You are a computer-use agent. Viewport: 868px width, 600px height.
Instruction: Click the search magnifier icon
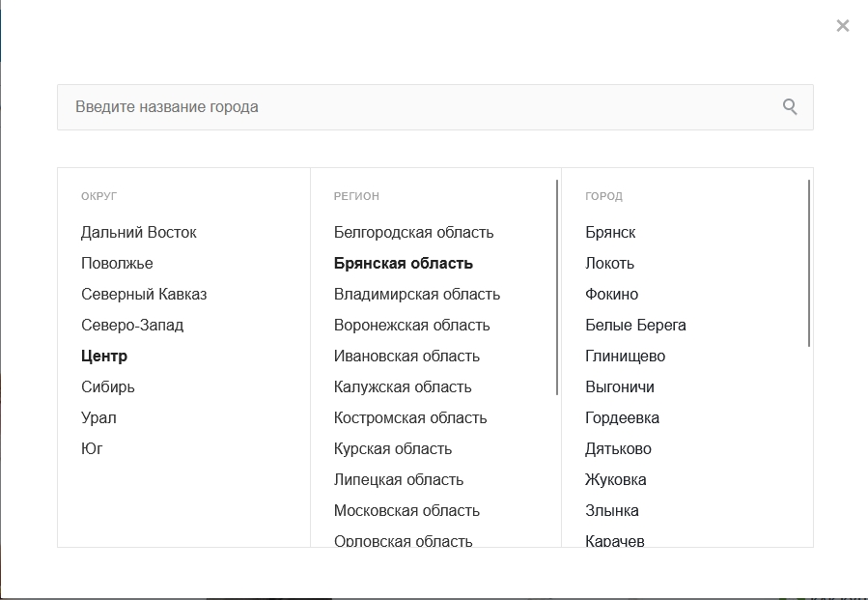coord(790,106)
